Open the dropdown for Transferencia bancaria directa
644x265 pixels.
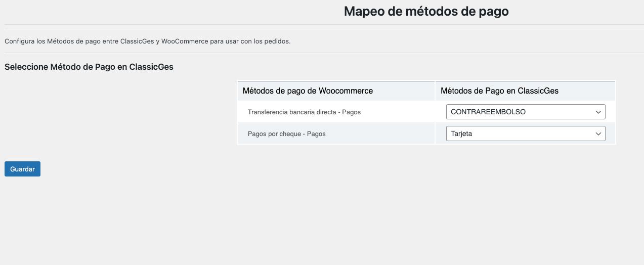click(x=525, y=112)
